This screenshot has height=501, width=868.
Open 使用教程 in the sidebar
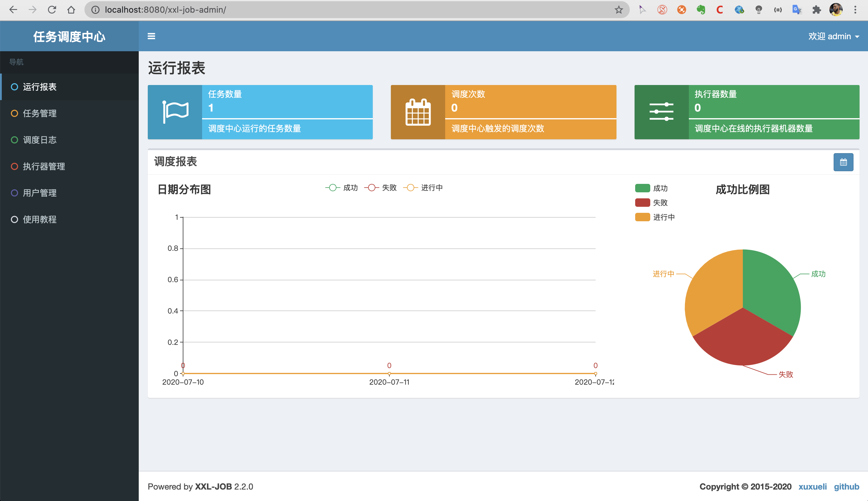click(x=69, y=219)
